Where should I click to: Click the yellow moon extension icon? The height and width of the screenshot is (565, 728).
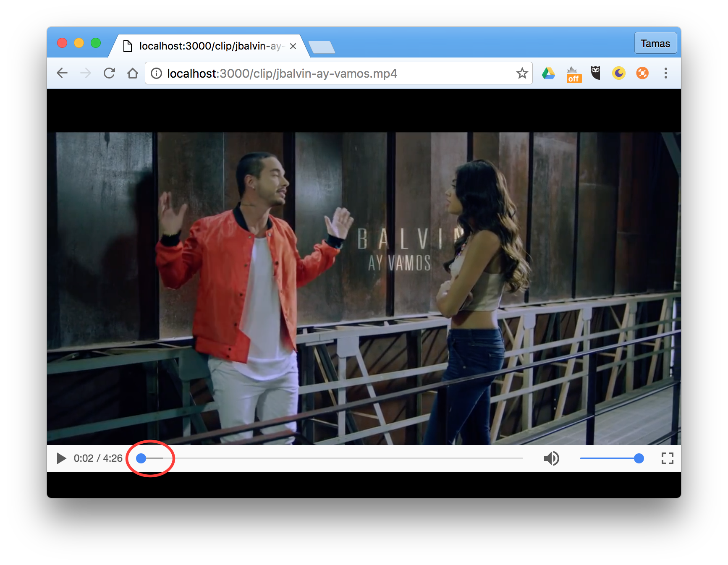[619, 73]
